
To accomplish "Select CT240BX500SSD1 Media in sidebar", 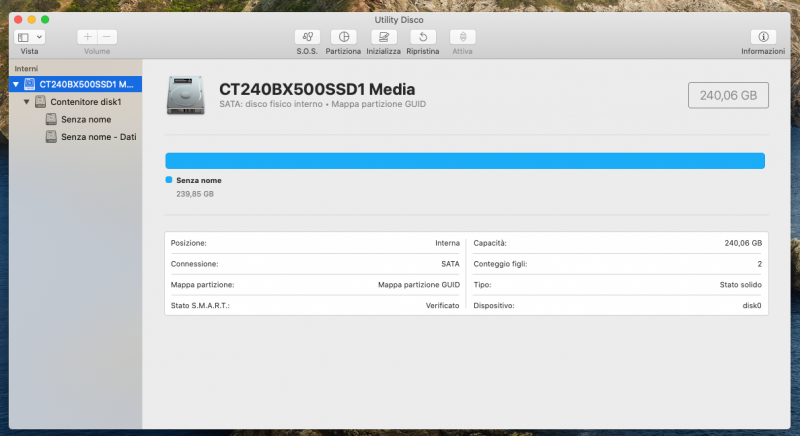I will pyautogui.click(x=76, y=84).
